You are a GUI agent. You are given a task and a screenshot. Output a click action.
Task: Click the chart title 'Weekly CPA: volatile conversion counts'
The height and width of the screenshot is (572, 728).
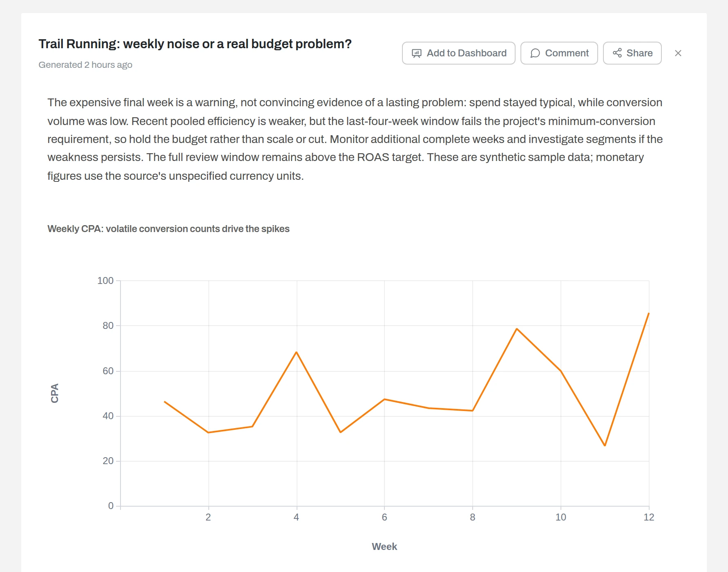coord(168,229)
